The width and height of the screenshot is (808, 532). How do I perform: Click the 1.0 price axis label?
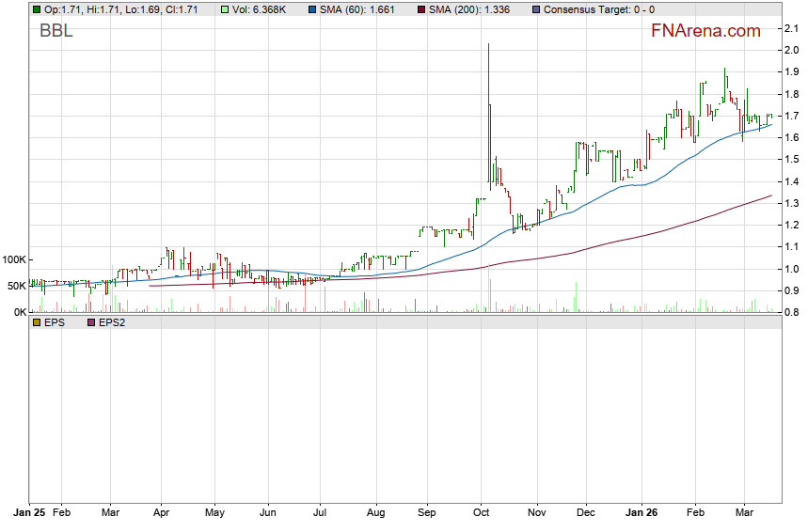[792, 269]
